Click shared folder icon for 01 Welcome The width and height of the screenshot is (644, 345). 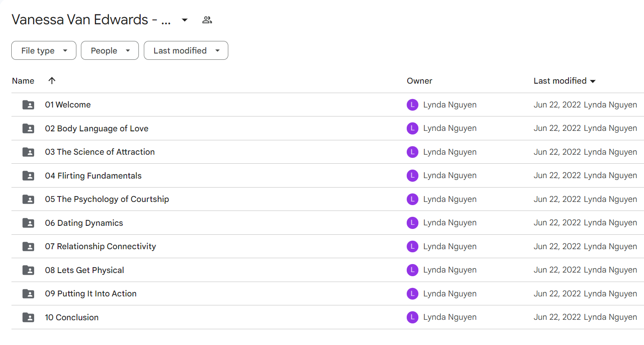click(x=28, y=105)
